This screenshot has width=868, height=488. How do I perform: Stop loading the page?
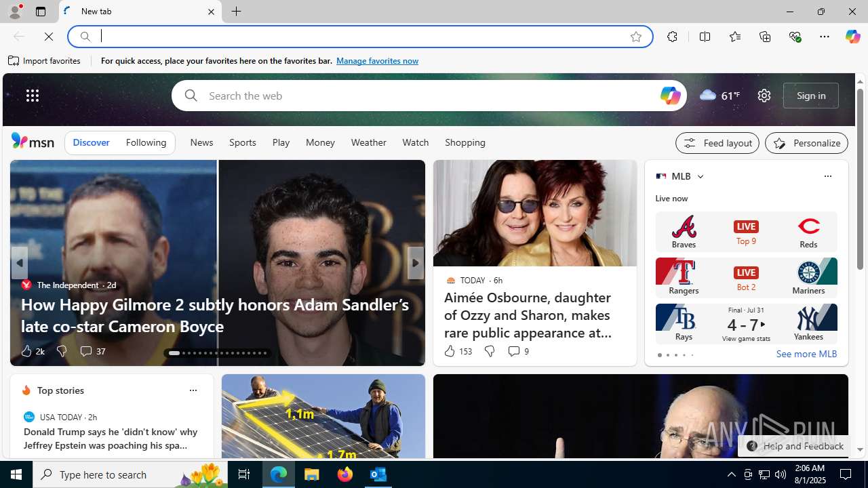(49, 37)
